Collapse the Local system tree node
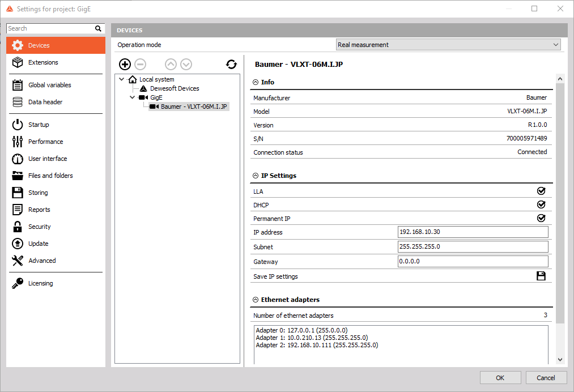The width and height of the screenshot is (574, 392). 121,79
